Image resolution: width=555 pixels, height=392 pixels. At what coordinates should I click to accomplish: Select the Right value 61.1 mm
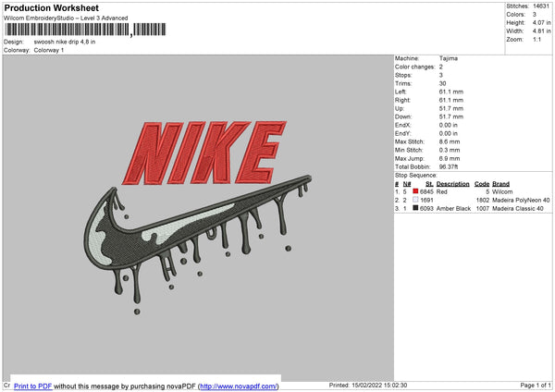coord(451,100)
